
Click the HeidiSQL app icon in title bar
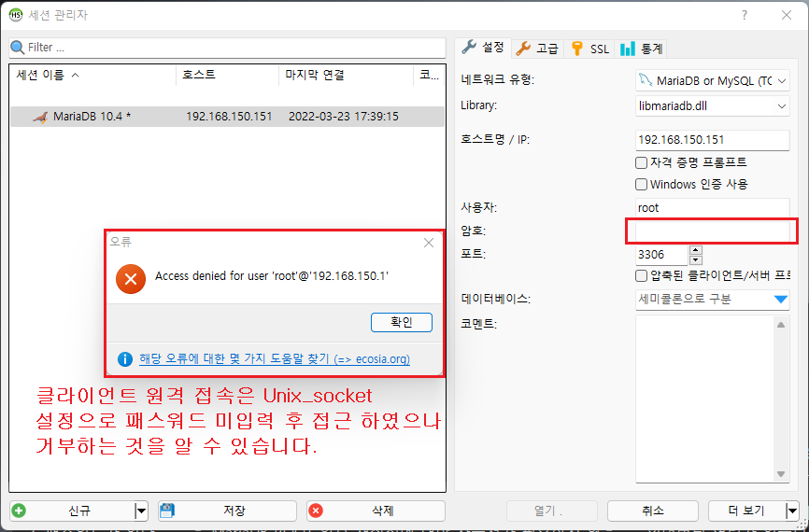pyautogui.click(x=16, y=14)
